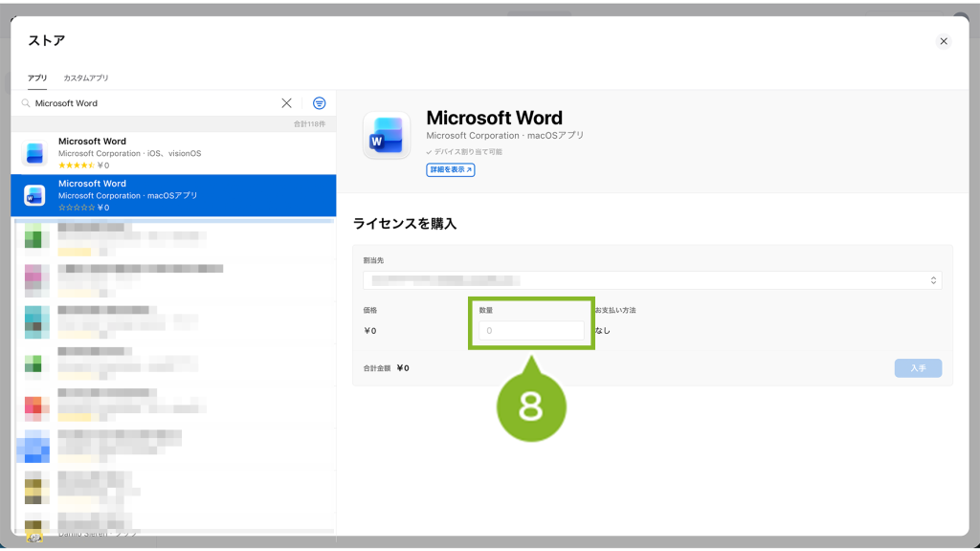Click the デバイス割り当て可能 label
Screen dimensions: 980x551
[x=464, y=152]
